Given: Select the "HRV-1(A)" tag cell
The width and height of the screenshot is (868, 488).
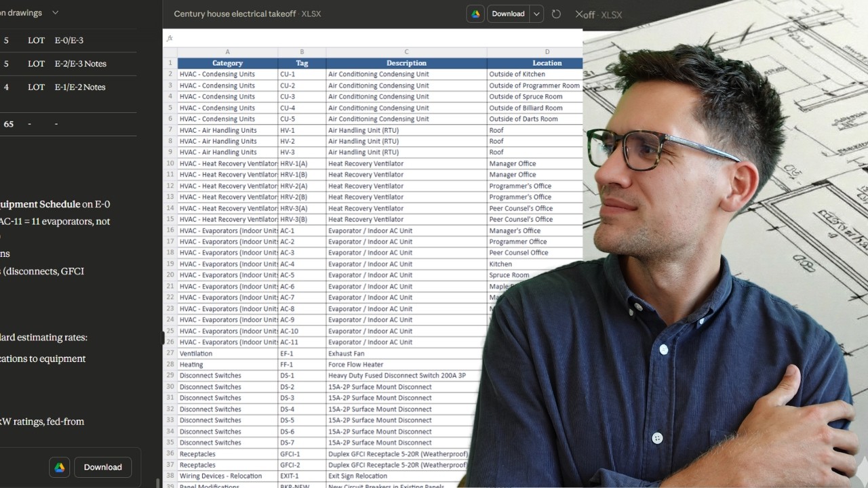Looking at the screenshot, I should coord(302,163).
